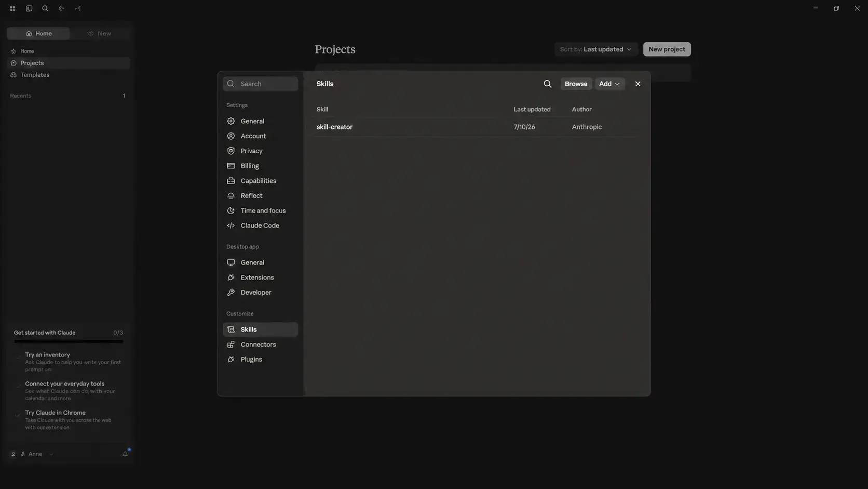Screen dimensions: 868x489
Task: Click the Browse button
Action: 576,84
